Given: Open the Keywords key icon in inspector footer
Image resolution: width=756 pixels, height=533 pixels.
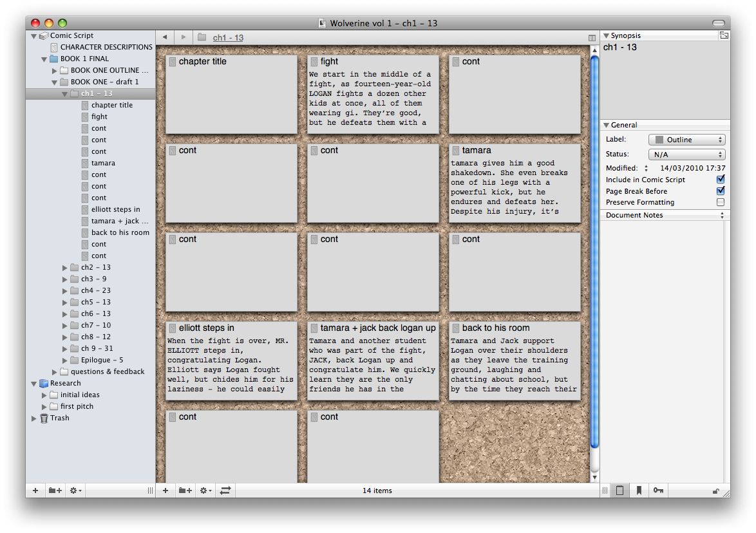Looking at the screenshot, I should (658, 491).
